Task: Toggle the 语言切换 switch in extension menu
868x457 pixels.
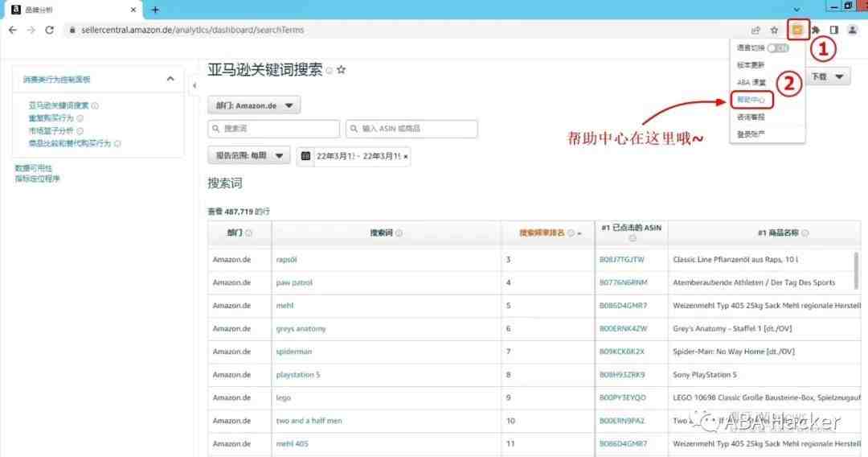Action: point(778,48)
